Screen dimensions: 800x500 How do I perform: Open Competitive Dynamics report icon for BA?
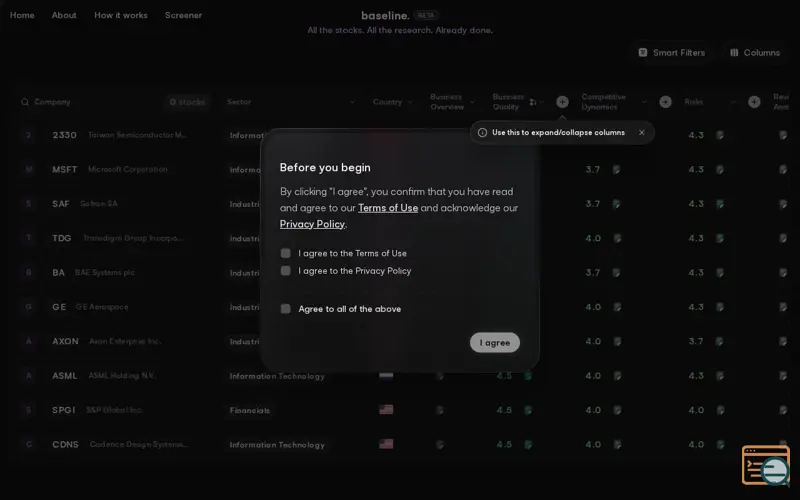(616, 272)
